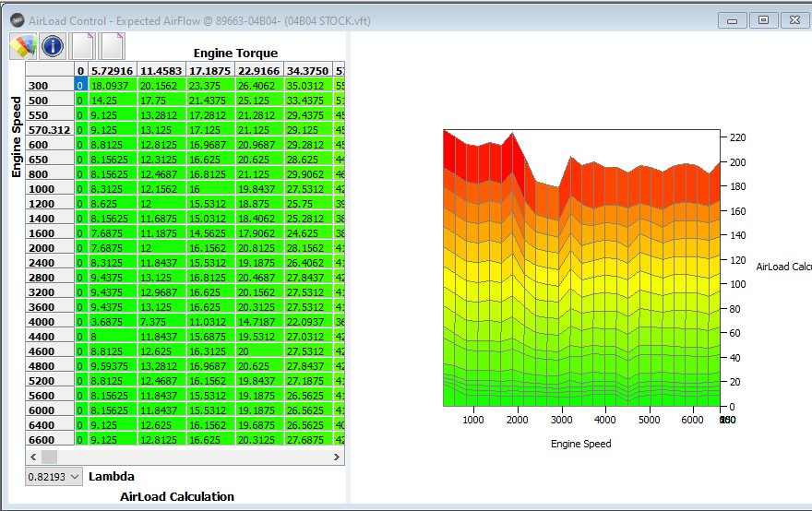This screenshot has width=812, height=511.
Task: Select cell 29.9062 in row 800
Action: (308, 174)
